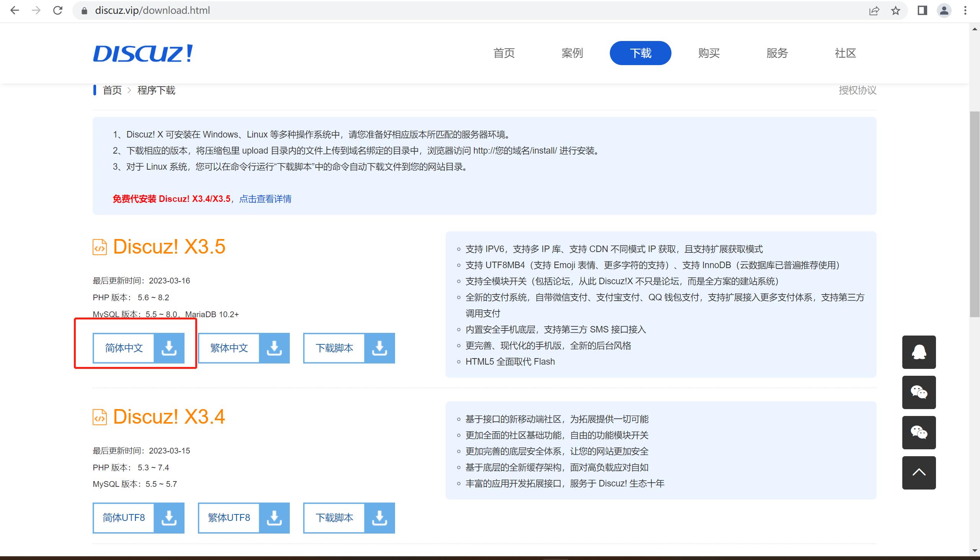Click the back-to-top arrow button
This screenshot has width=980, height=560.
(x=919, y=473)
